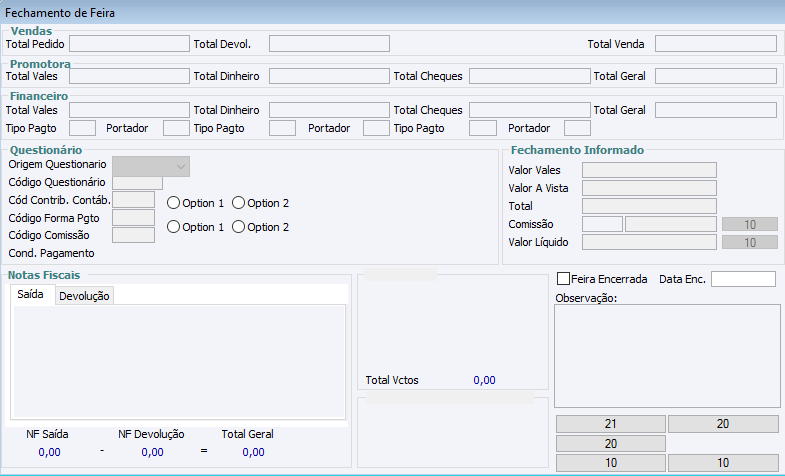Focus the Promotora Total Cheques field
785x476 pixels.
coord(530,76)
